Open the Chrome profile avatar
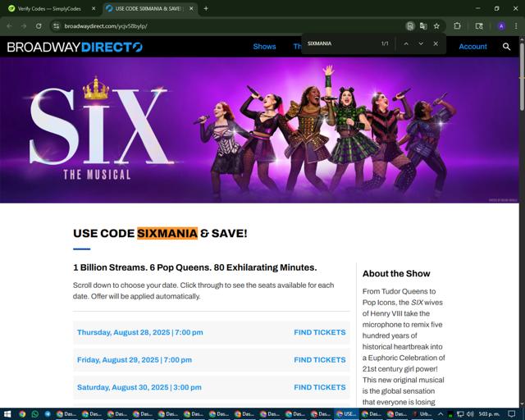The width and height of the screenshot is (525, 420). point(501,26)
